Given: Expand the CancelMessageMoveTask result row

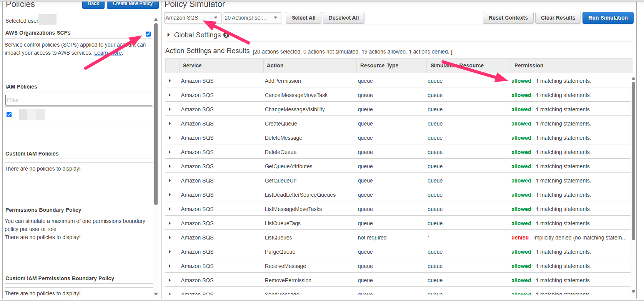Looking at the screenshot, I should click(170, 95).
